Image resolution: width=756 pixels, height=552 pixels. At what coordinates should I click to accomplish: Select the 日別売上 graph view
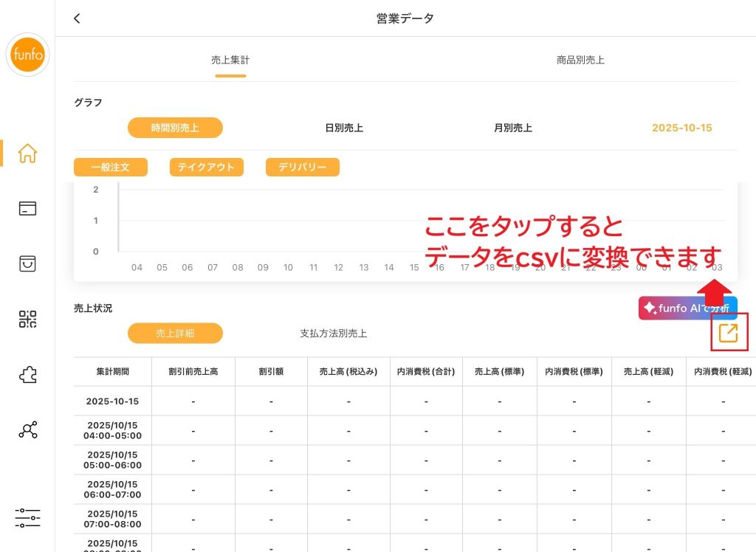344,128
